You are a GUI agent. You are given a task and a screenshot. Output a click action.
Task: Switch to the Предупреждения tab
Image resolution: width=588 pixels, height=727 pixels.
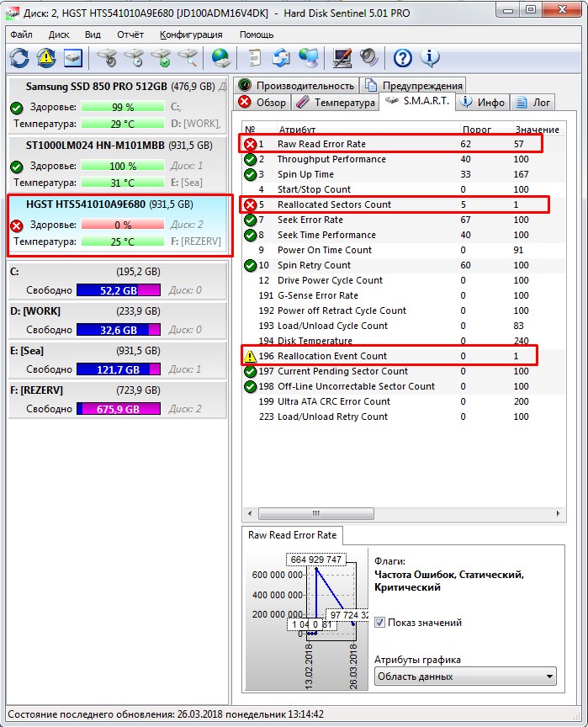coord(413,85)
